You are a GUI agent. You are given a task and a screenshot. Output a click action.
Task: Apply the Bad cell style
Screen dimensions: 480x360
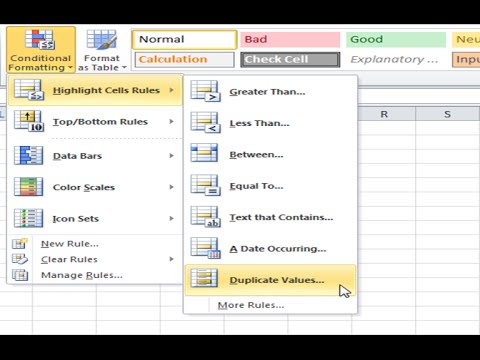click(x=290, y=39)
